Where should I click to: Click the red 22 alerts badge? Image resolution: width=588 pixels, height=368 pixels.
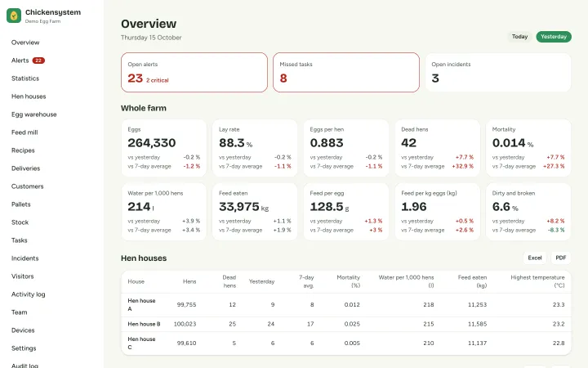[x=38, y=61]
